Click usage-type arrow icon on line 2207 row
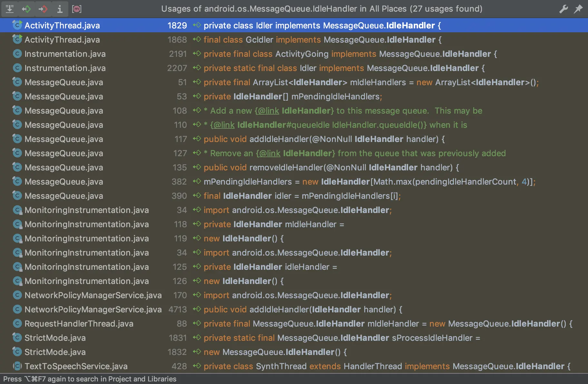This screenshot has height=384, width=588. (x=197, y=68)
